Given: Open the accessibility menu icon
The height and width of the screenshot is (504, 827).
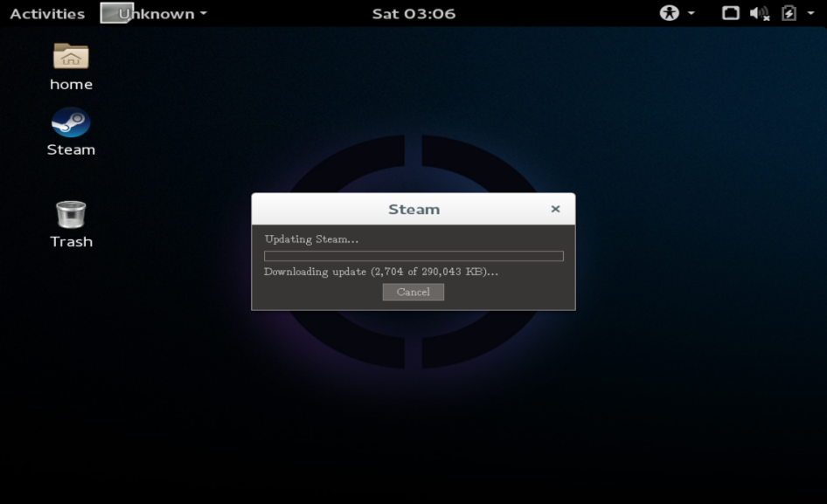Looking at the screenshot, I should click(x=670, y=13).
